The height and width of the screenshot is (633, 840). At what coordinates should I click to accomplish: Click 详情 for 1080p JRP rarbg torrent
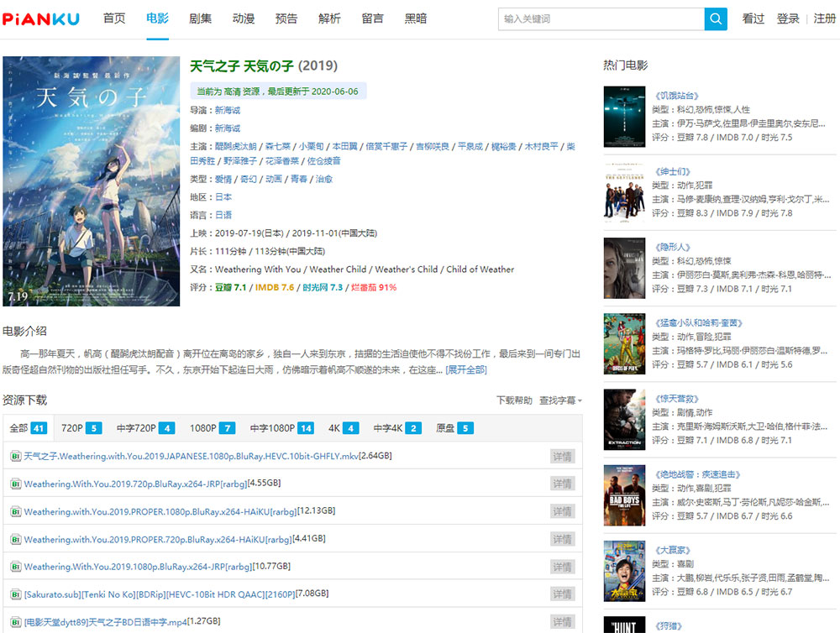pyautogui.click(x=563, y=567)
